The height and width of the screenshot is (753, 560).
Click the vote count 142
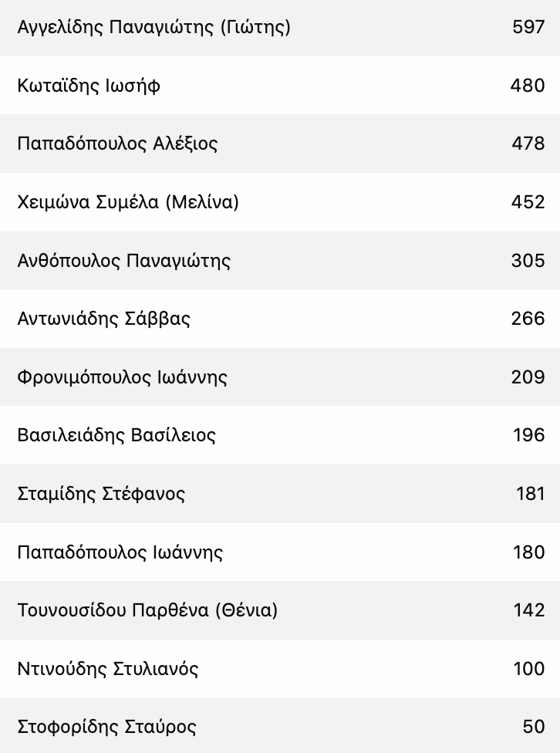pyautogui.click(x=529, y=610)
